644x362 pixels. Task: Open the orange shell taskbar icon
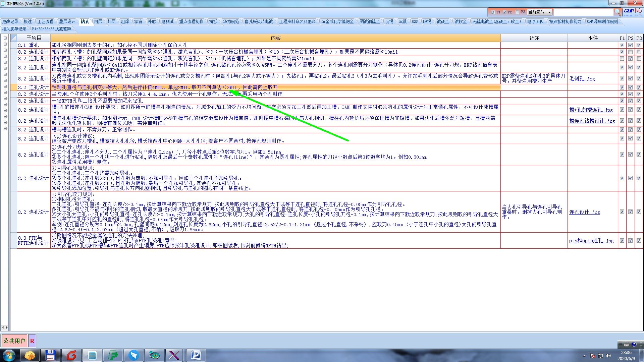pyautogui.click(x=30, y=355)
